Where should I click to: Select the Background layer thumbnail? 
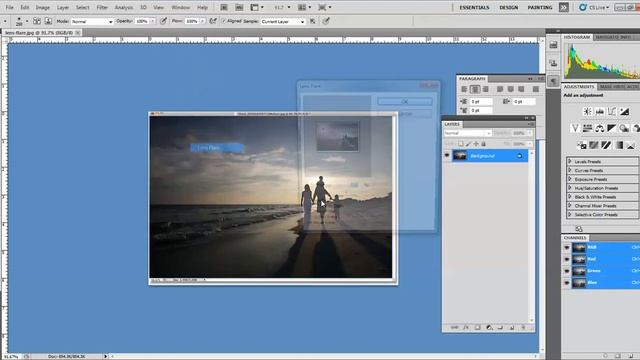coord(460,156)
